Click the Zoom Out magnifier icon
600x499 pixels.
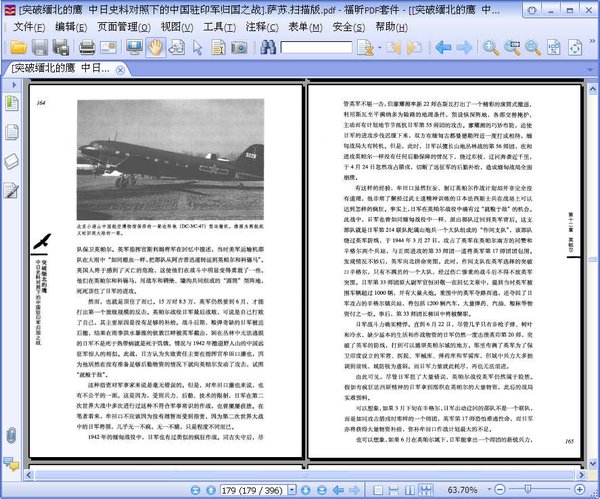tap(533, 48)
